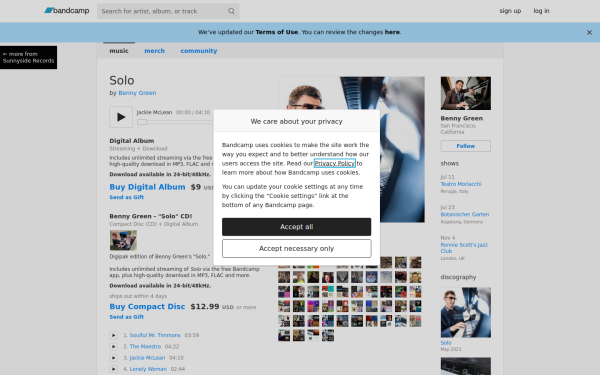Click Send as Gift under Digital Album

pyautogui.click(x=127, y=197)
